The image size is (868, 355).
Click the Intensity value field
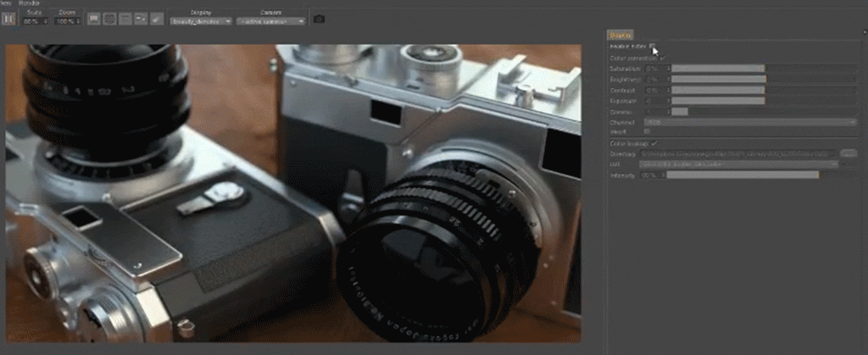[x=652, y=175]
